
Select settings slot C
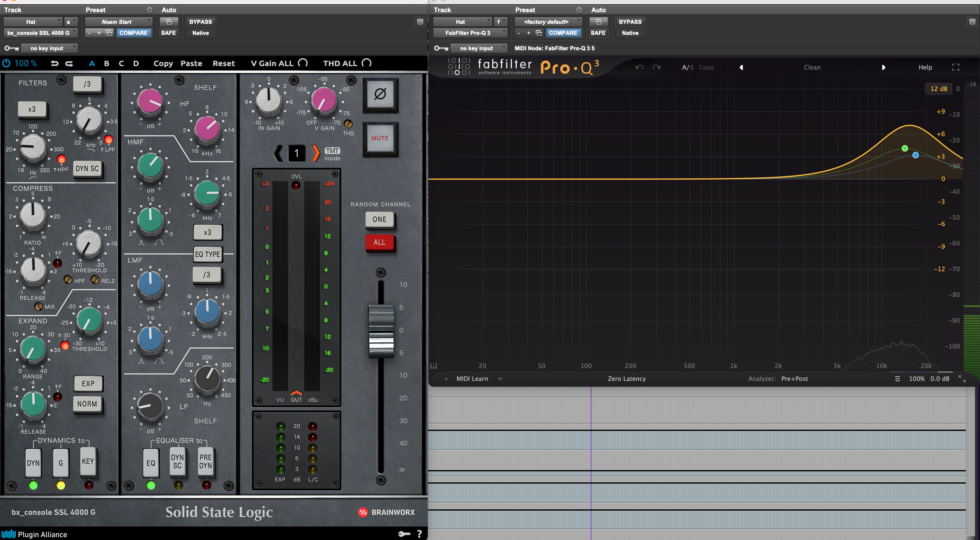(x=121, y=63)
